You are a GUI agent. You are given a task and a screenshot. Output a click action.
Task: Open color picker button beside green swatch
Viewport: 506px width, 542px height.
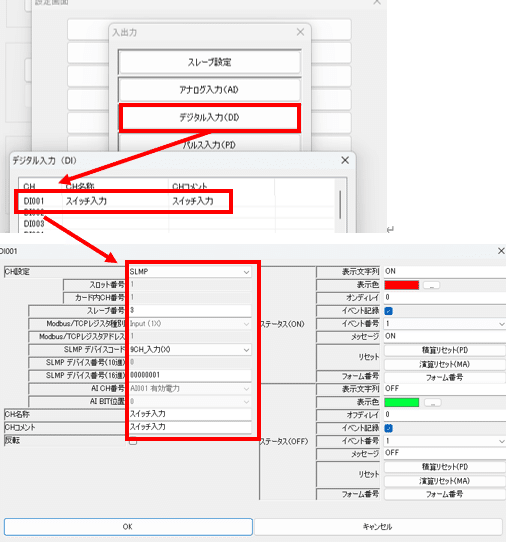(432, 403)
